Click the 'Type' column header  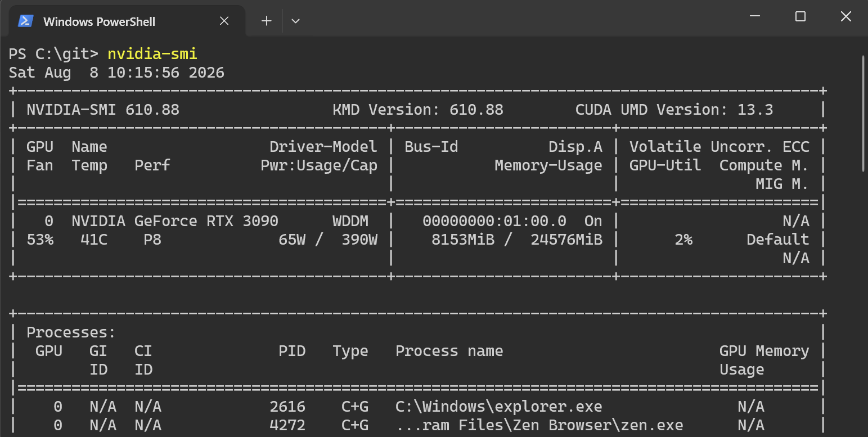[350, 351]
